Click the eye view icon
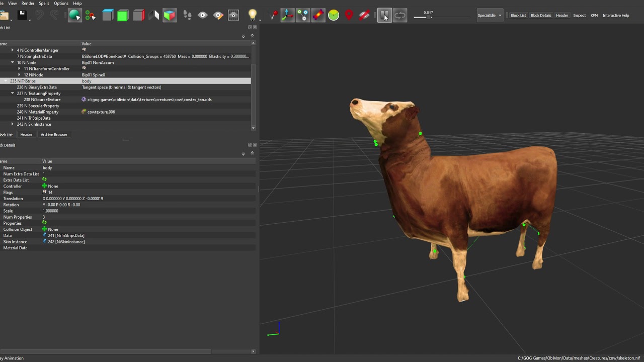 coord(203,16)
